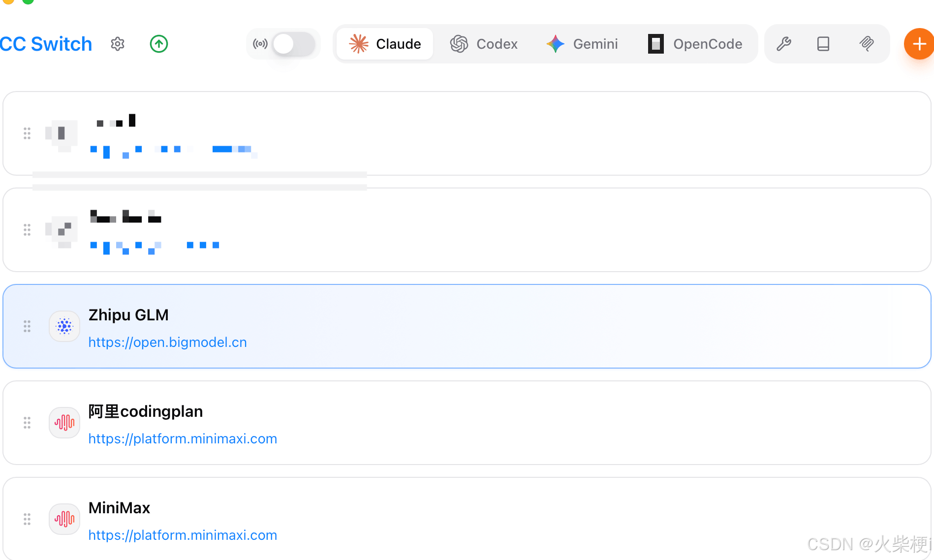Click the broadcast signal icon beside the toggle
This screenshot has height=560, width=934.
[260, 44]
